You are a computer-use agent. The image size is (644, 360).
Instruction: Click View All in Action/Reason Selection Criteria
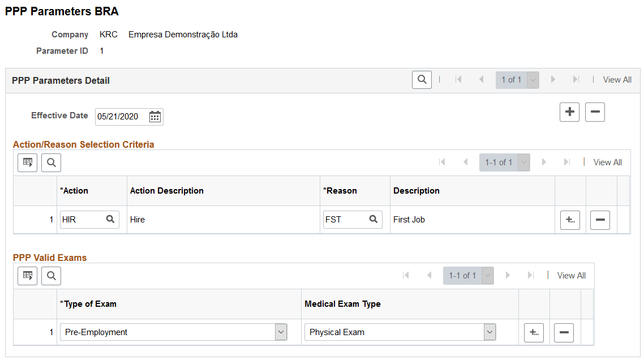[607, 162]
